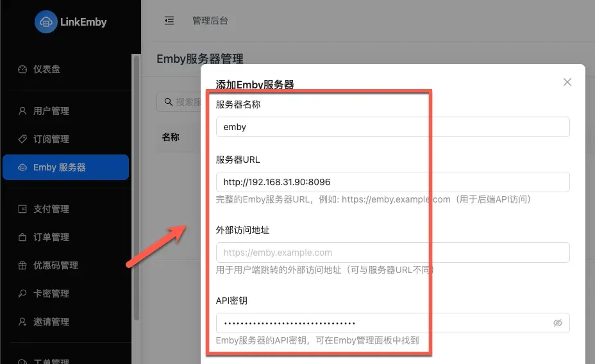Click the LinkEmby logo icon
This screenshot has width=595, height=364.
[46, 22]
